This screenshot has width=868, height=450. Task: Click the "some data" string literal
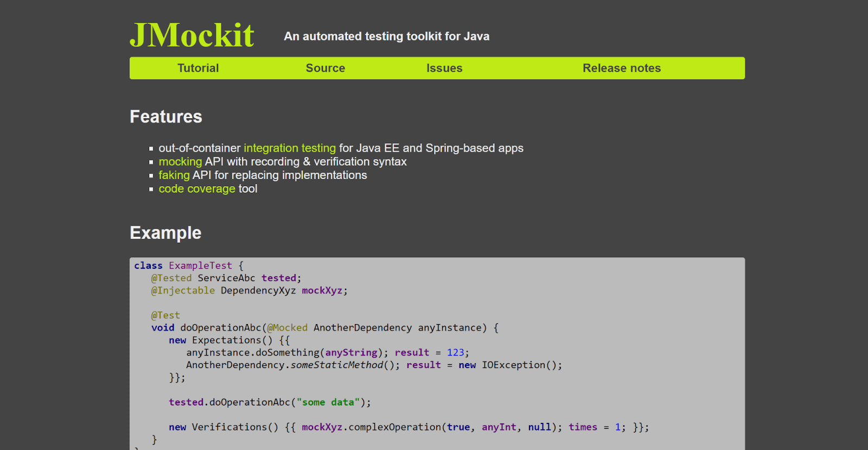click(328, 402)
